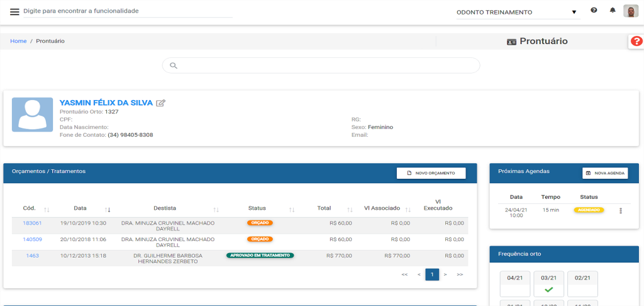This screenshot has height=306, width=644.
Task: Click the NOVA AGENDA button
Action: pyautogui.click(x=605, y=173)
